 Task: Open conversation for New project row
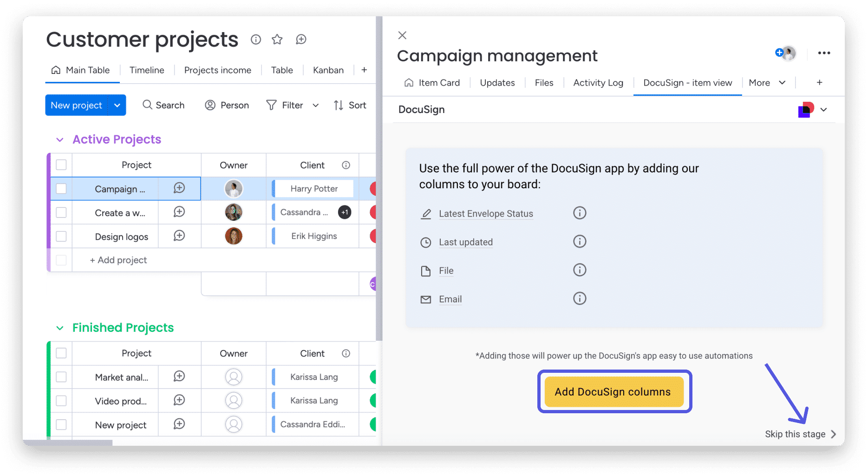[179, 424]
